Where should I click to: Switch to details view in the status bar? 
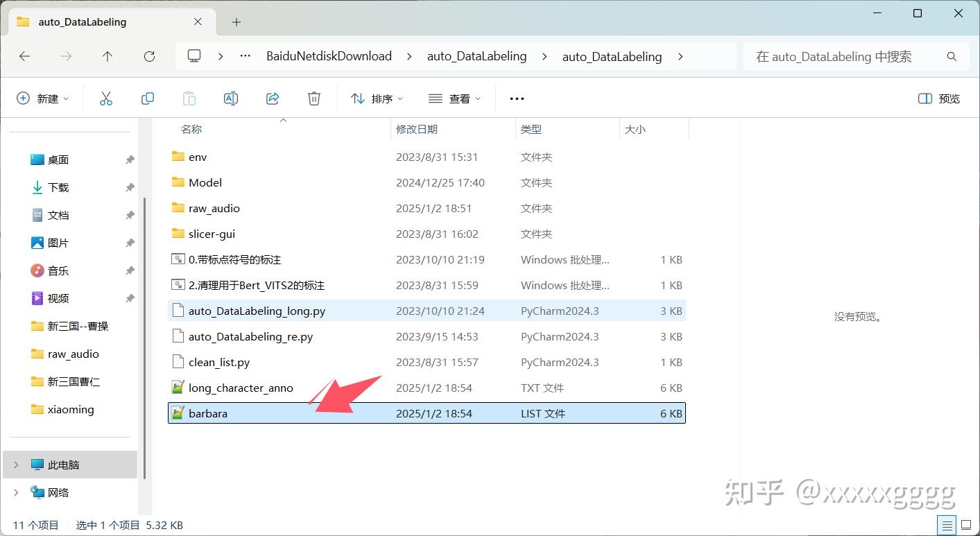coord(946,525)
